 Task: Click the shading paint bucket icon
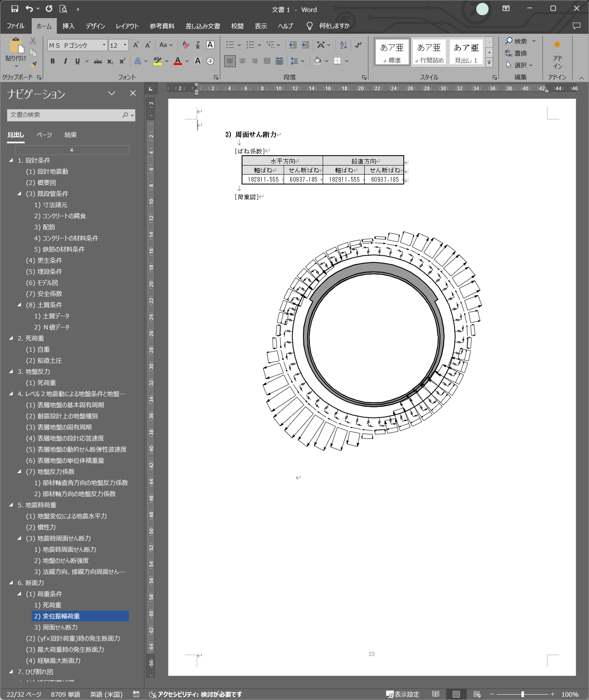317,61
